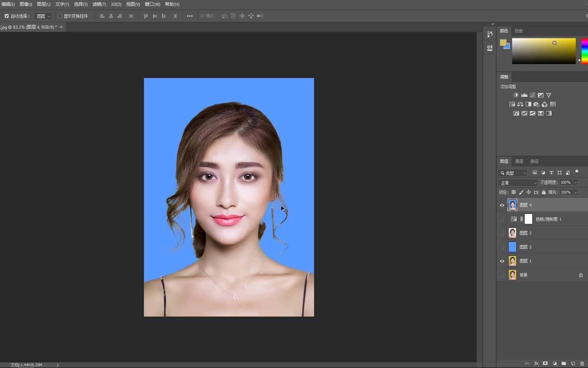Switch to the 通道 tab

[519, 161]
